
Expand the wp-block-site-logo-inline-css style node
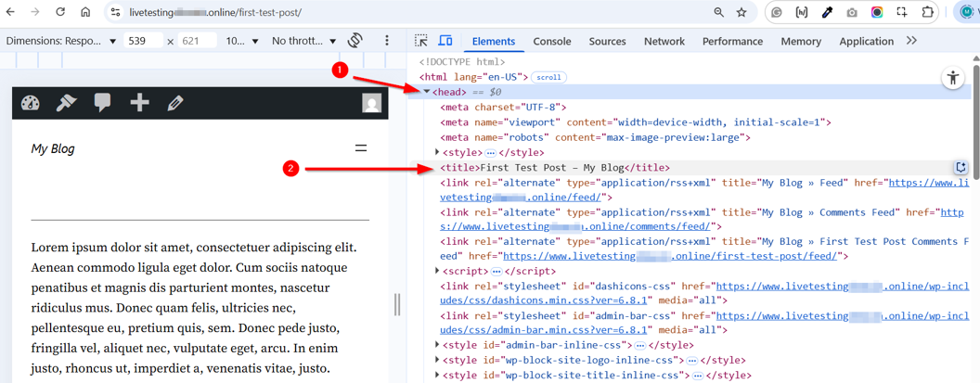(437, 361)
